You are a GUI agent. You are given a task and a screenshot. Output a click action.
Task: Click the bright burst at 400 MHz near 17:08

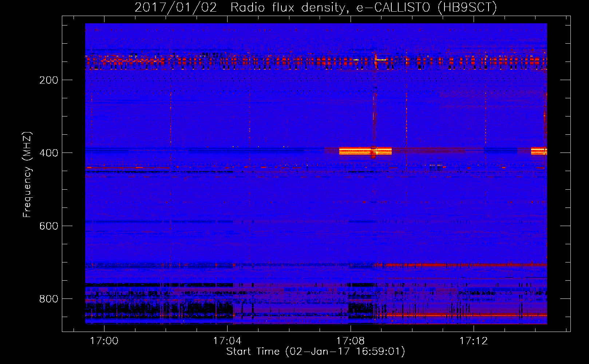tap(365, 151)
